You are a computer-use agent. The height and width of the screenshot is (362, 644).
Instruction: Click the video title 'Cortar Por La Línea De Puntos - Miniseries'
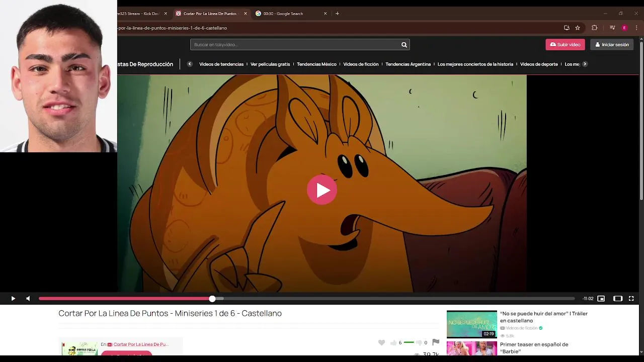pyautogui.click(x=170, y=313)
